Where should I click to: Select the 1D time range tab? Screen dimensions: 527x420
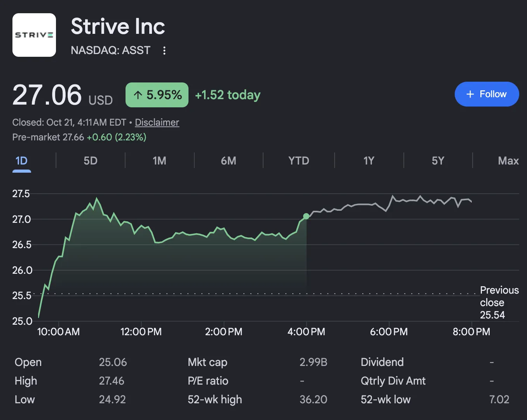(x=21, y=161)
